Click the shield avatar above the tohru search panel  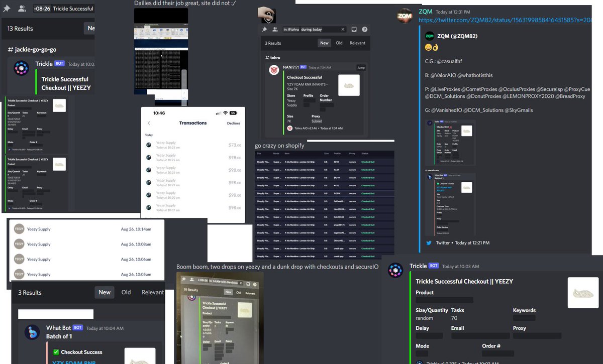[266, 15]
